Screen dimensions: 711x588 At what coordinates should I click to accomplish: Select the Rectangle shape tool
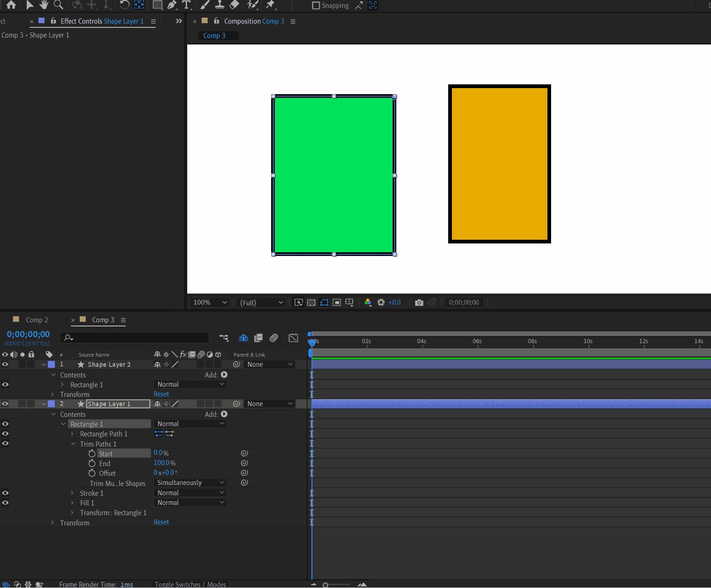click(158, 5)
